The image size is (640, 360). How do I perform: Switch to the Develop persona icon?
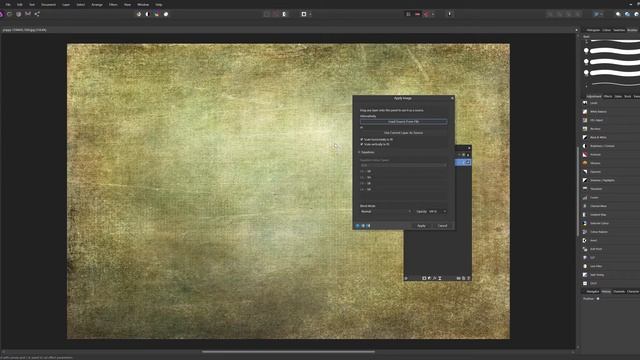(x=19, y=14)
